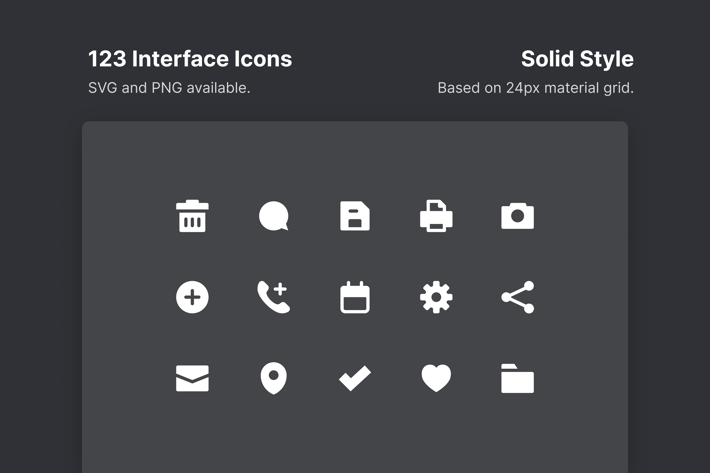Screen dimensions: 710x473
Task: Click the trash can delete icon
Action: 192,216
